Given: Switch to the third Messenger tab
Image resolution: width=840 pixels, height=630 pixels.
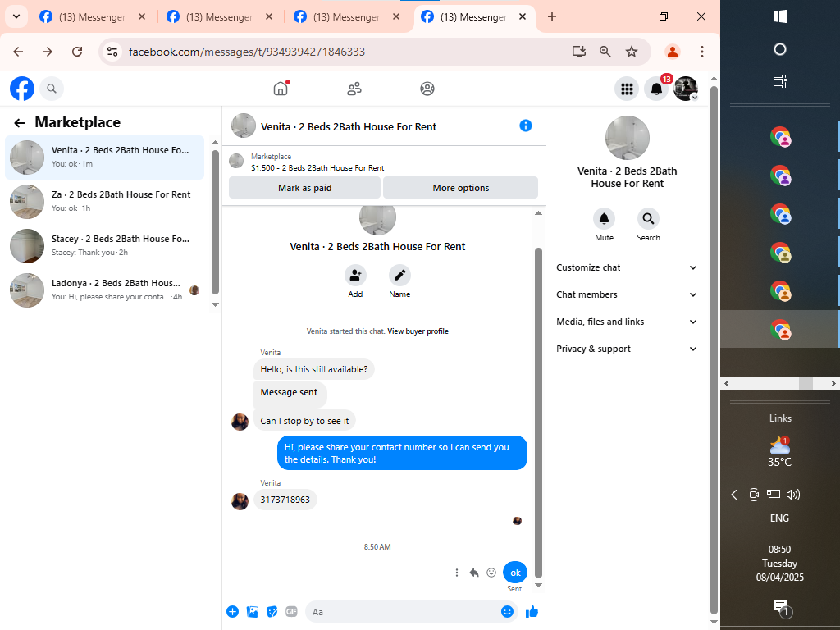Looking at the screenshot, I should pyautogui.click(x=345, y=16).
